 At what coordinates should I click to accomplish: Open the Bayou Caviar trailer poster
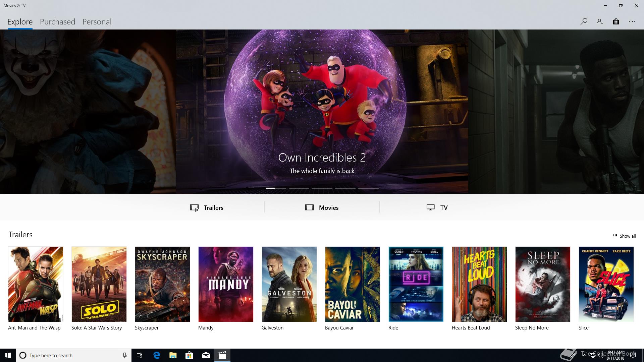click(x=353, y=284)
